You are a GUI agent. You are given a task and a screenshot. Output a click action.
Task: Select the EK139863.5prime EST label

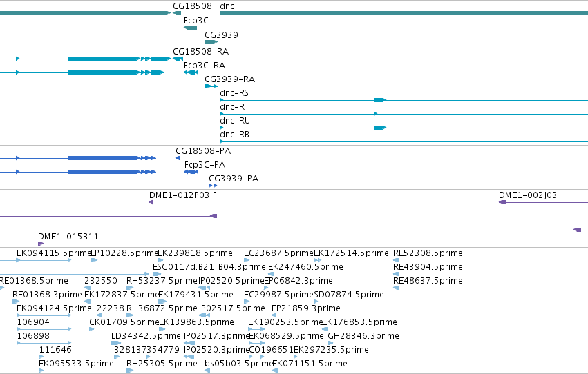point(196,322)
